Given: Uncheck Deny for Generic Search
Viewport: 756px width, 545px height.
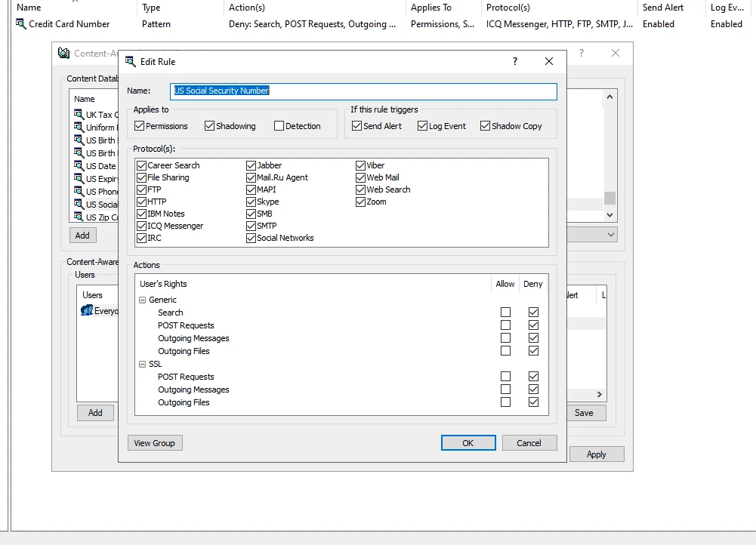Looking at the screenshot, I should point(533,313).
